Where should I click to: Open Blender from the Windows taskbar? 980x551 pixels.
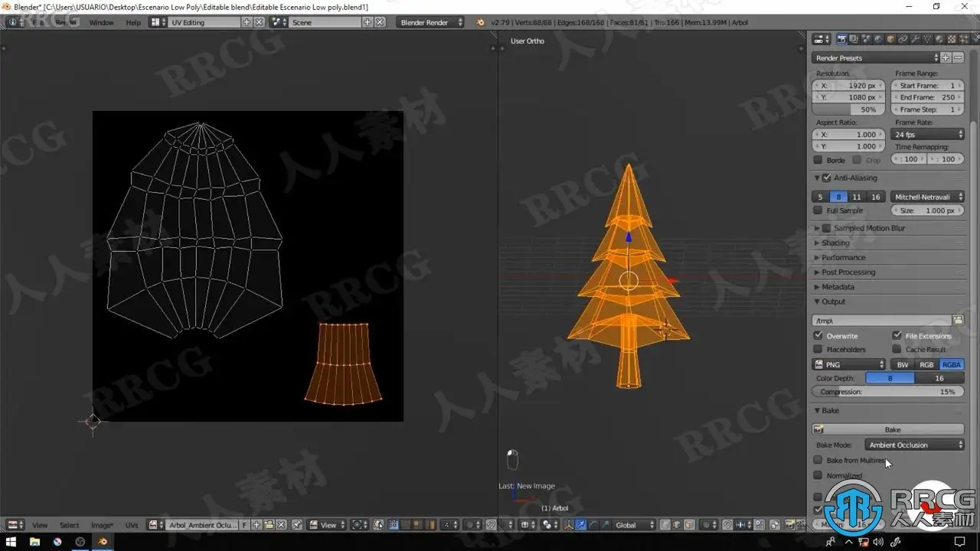[x=103, y=541]
